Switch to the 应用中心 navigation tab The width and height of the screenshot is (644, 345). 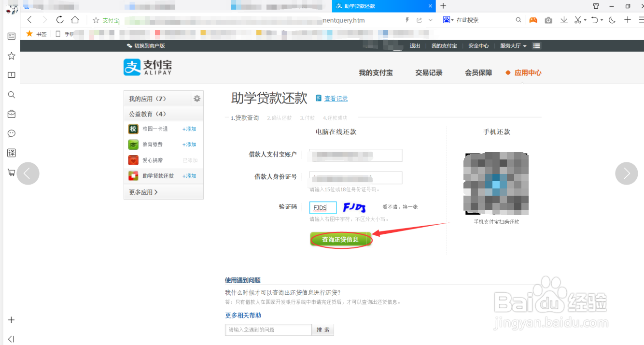click(x=528, y=73)
